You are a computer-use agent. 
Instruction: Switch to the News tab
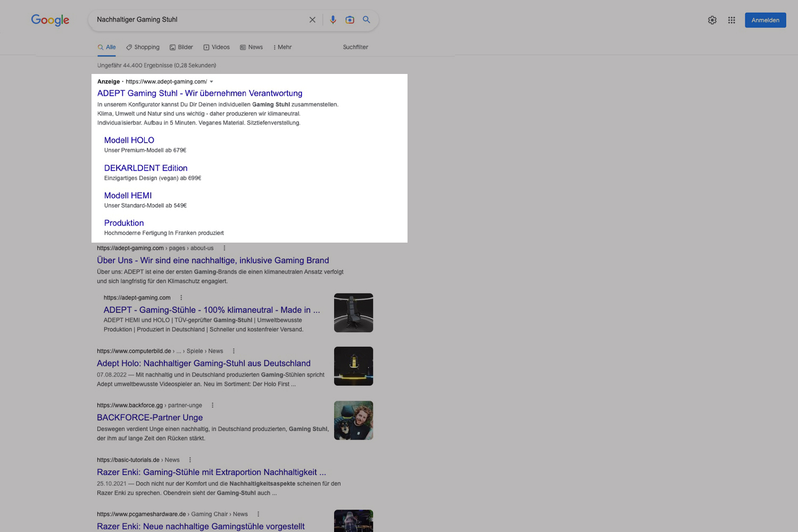click(x=251, y=47)
